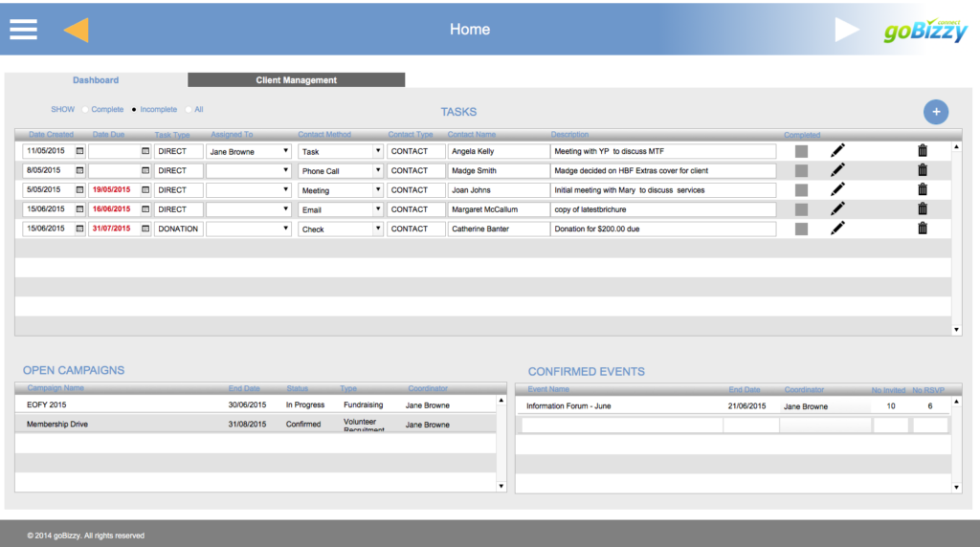Click the white forward arrow
This screenshot has height=547, width=980.
(x=847, y=30)
